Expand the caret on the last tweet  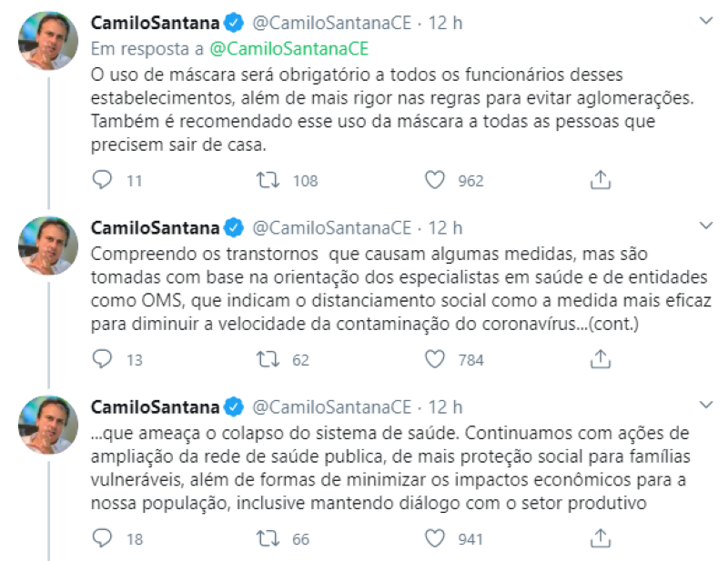704,403
